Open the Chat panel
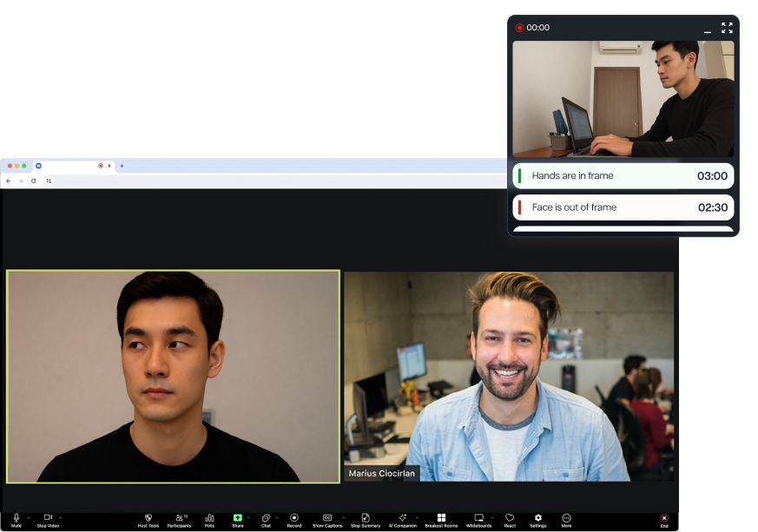Viewport: 758px width, 532px height. [x=266, y=519]
